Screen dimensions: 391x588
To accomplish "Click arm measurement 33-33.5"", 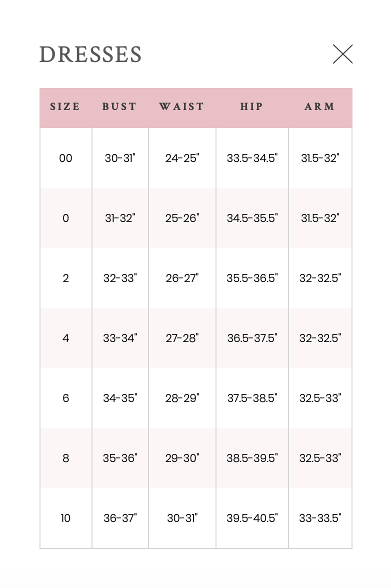I will point(320,518).
